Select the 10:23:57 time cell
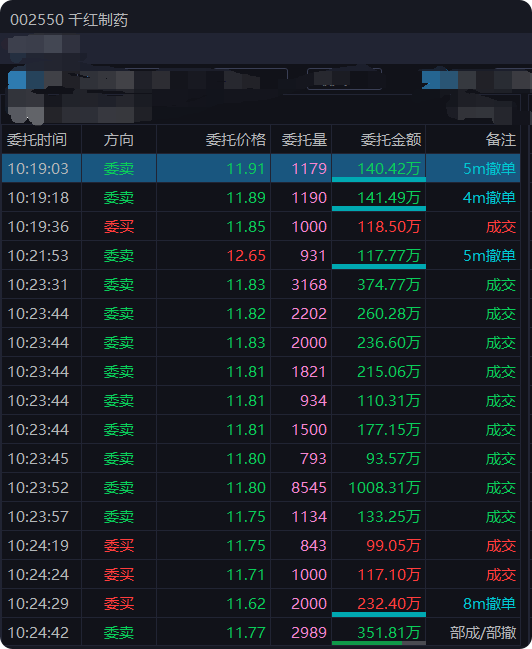 (x=38, y=516)
